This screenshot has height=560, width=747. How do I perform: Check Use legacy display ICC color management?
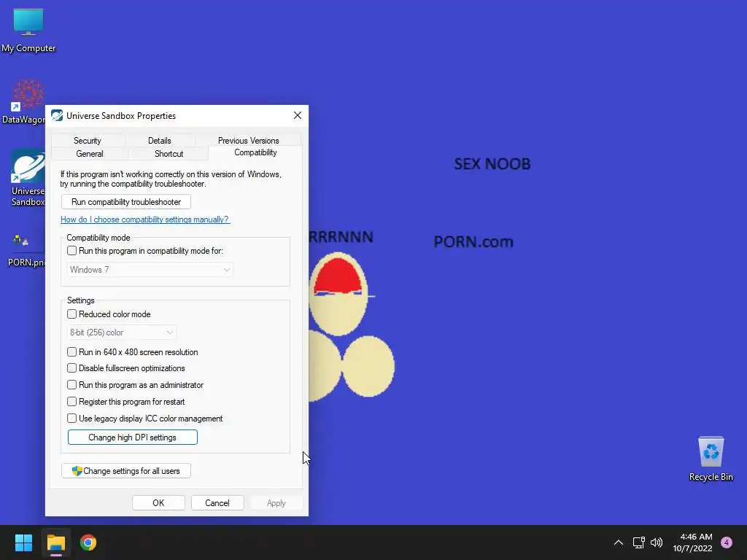click(x=72, y=418)
